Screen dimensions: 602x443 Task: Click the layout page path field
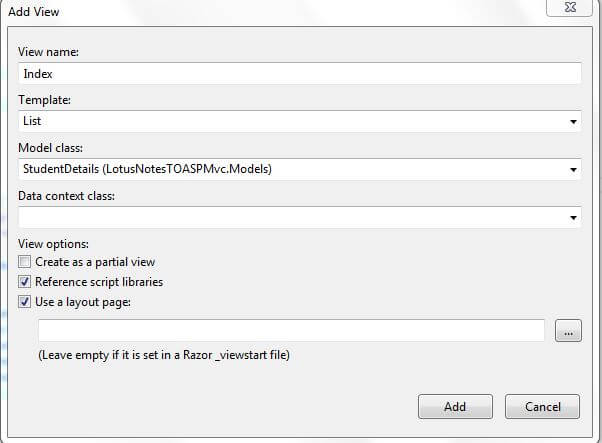pyautogui.click(x=290, y=331)
